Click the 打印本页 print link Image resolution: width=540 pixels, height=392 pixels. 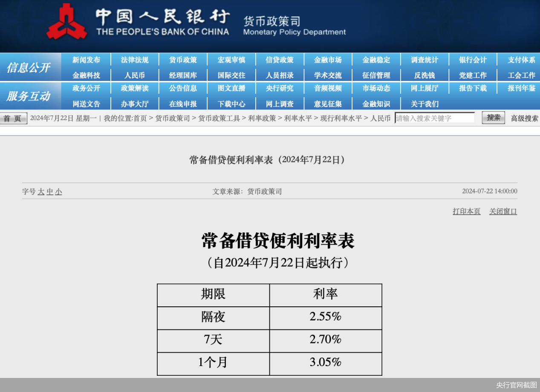pyautogui.click(x=466, y=211)
